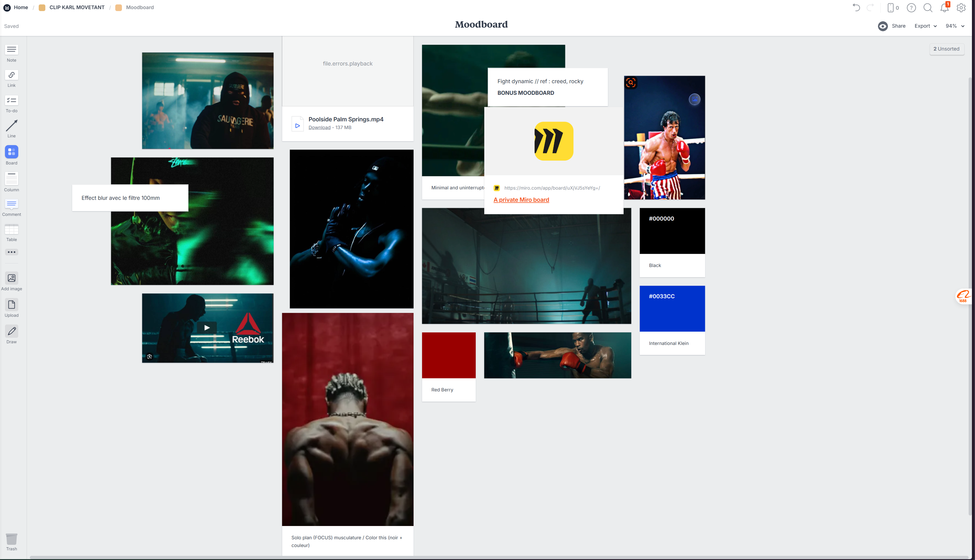
Task: Open the Trash bin
Action: click(x=12, y=539)
